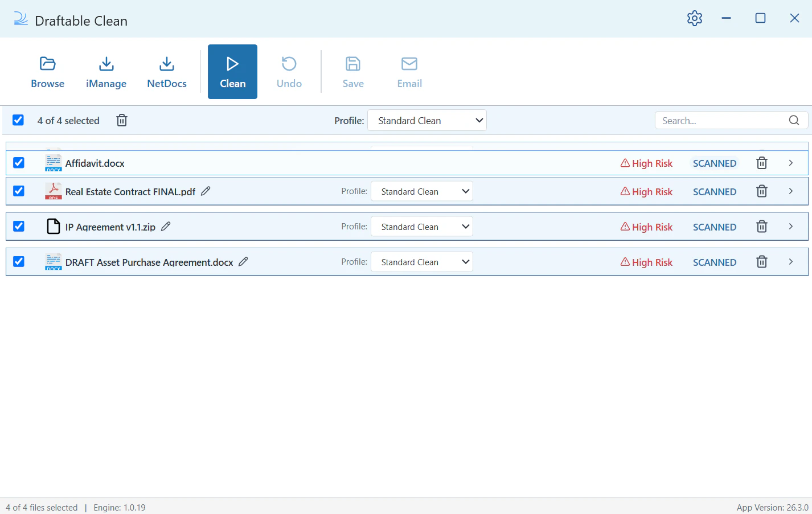Uncheck the IP Agreement v1.1.zip checkbox

19,227
